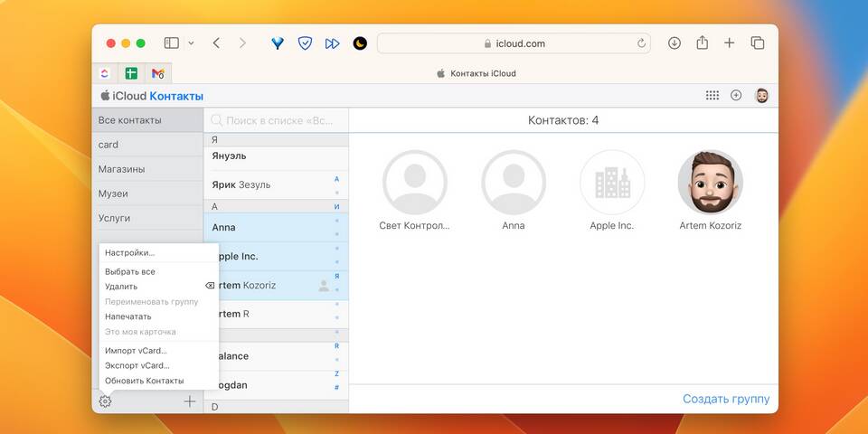Open the Магазины group in sidebar
The height and width of the screenshot is (434, 868).
click(x=121, y=169)
